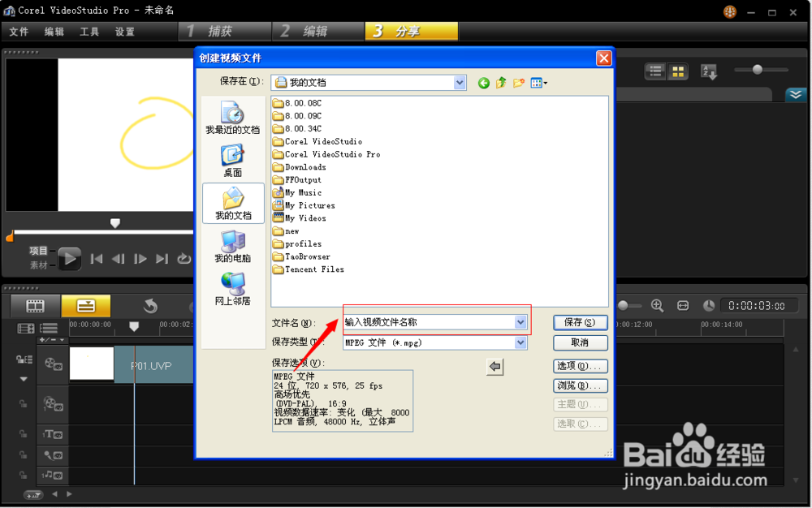This screenshot has width=812, height=508.
Task: Step to previous frame
Action: (x=118, y=259)
